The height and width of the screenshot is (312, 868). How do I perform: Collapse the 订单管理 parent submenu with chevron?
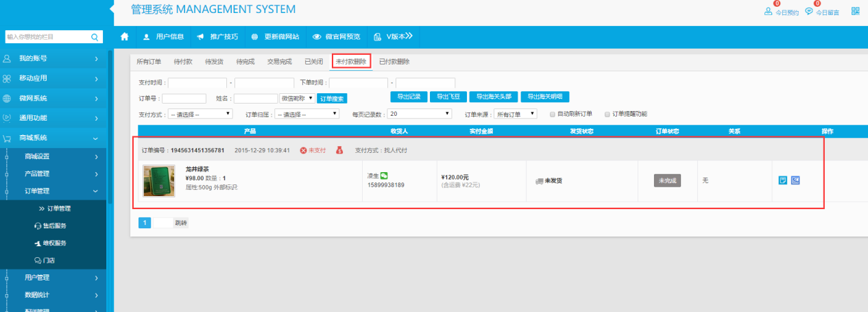pyautogui.click(x=53, y=191)
